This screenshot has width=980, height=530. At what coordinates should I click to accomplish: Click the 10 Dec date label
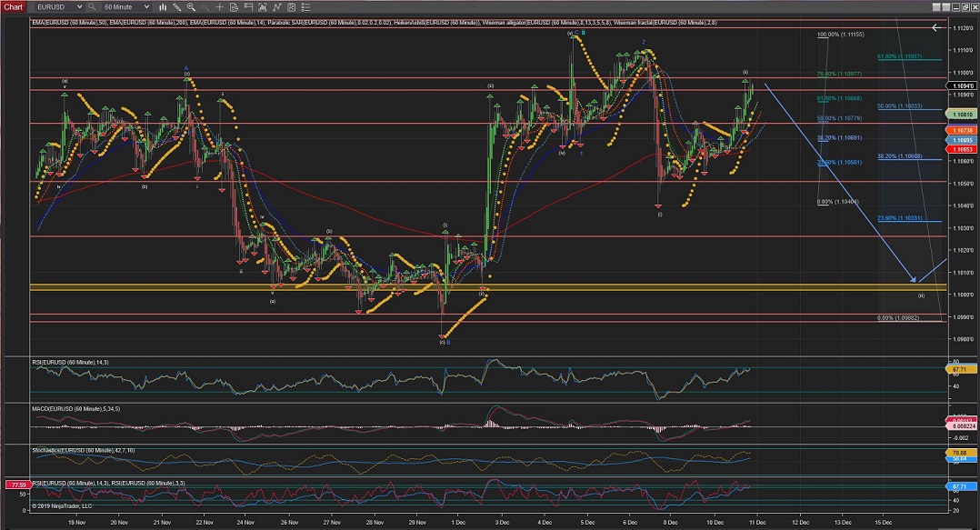coord(715,523)
